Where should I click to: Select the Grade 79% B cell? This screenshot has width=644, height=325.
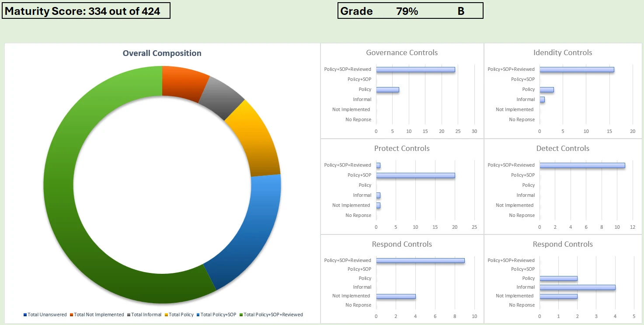tap(410, 11)
